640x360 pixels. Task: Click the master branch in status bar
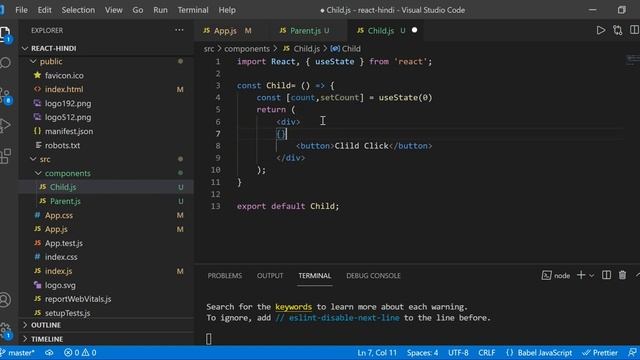[18, 353]
